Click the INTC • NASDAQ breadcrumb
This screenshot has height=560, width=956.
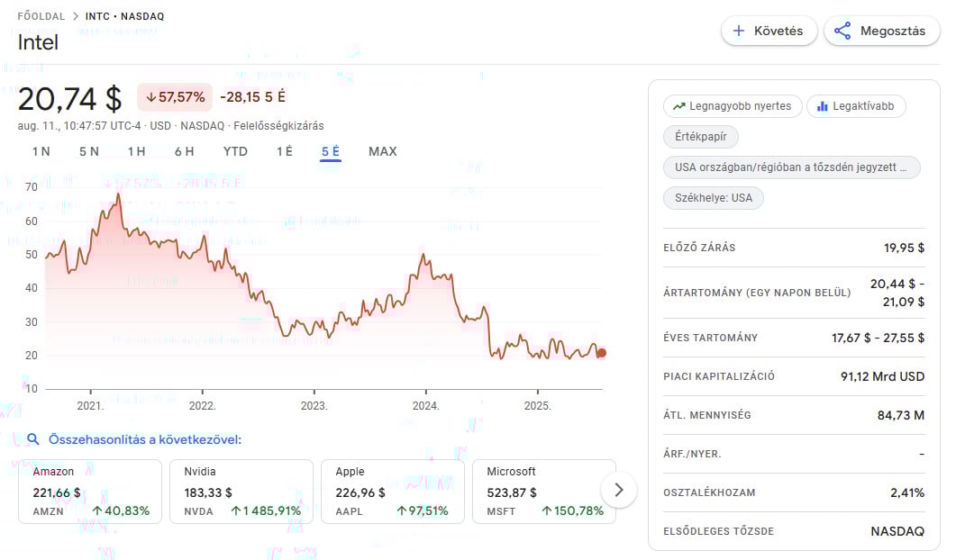click(x=124, y=16)
